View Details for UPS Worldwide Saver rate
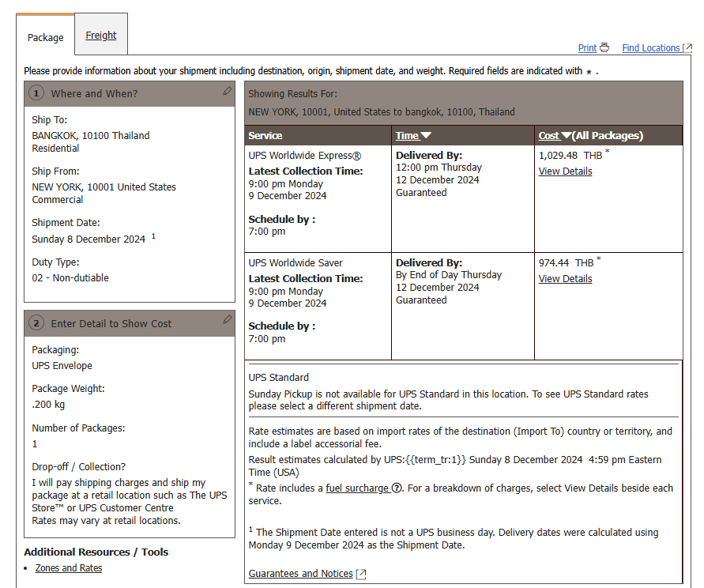The image size is (704, 588). [x=565, y=278]
